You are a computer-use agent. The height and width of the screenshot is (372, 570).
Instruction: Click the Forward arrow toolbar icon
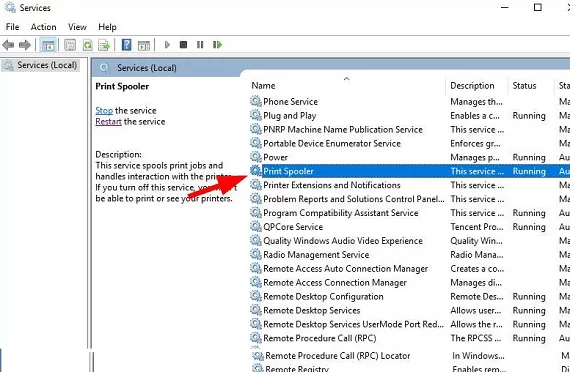coord(25,45)
